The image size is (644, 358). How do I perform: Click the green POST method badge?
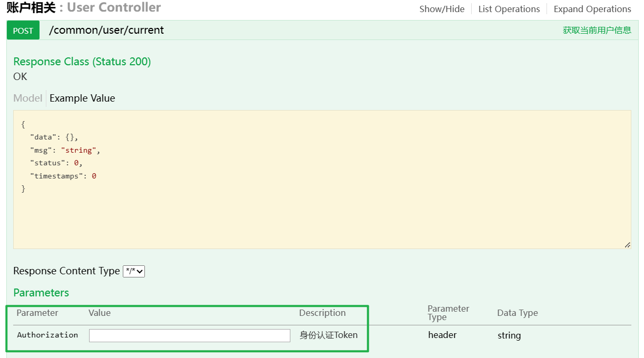click(23, 31)
